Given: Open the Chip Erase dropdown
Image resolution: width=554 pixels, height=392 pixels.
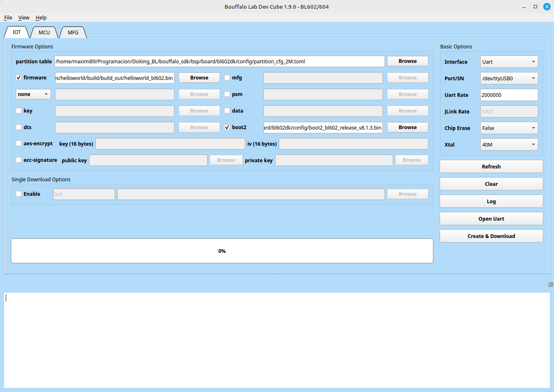Looking at the screenshot, I should click(x=509, y=128).
